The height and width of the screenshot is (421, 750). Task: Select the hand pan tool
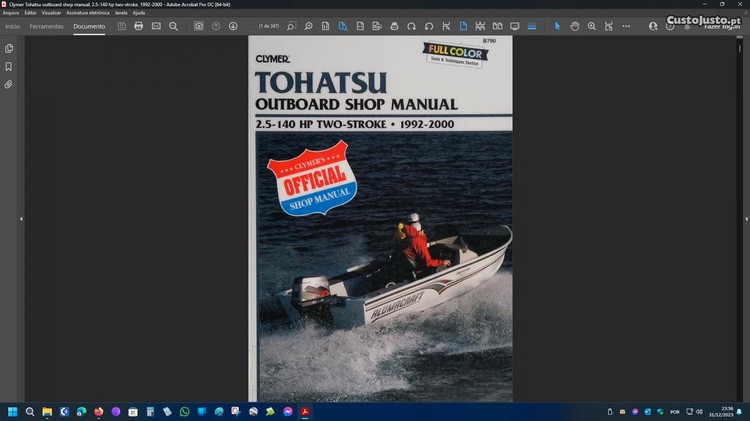575,26
